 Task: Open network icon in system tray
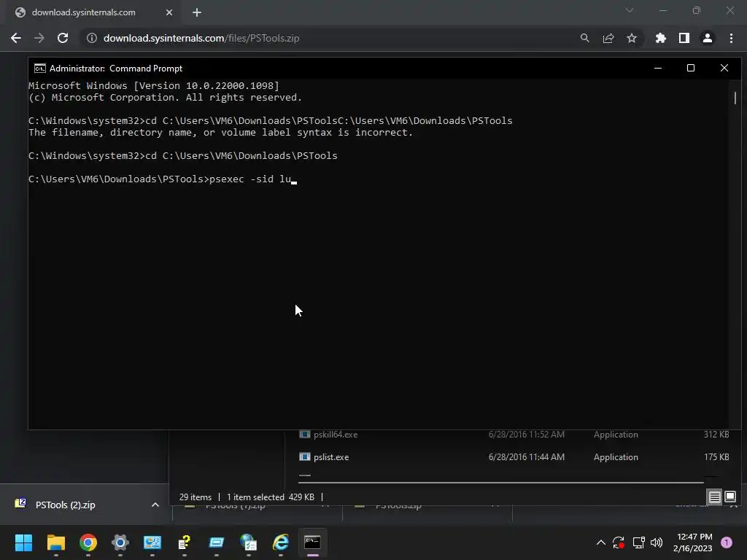[x=638, y=542]
